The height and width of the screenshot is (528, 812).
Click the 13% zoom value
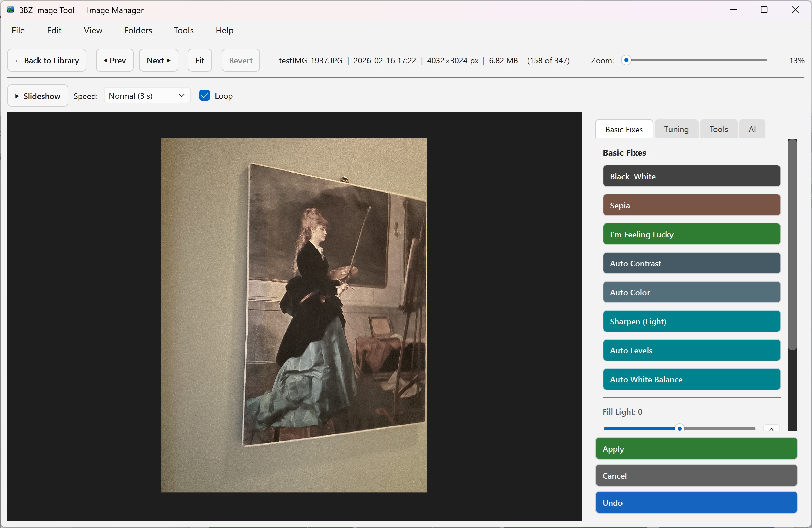tap(797, 60)
